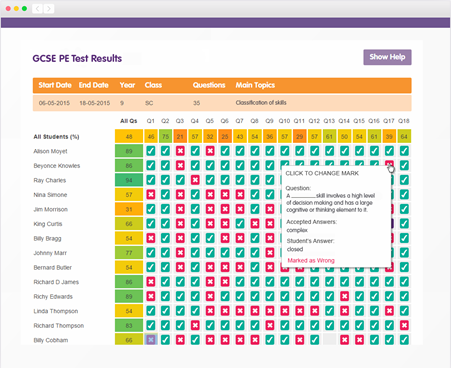Viewport: 451px width, 368px height.
Task: Click the All Qs column header
Action: [x=129, y=121]
